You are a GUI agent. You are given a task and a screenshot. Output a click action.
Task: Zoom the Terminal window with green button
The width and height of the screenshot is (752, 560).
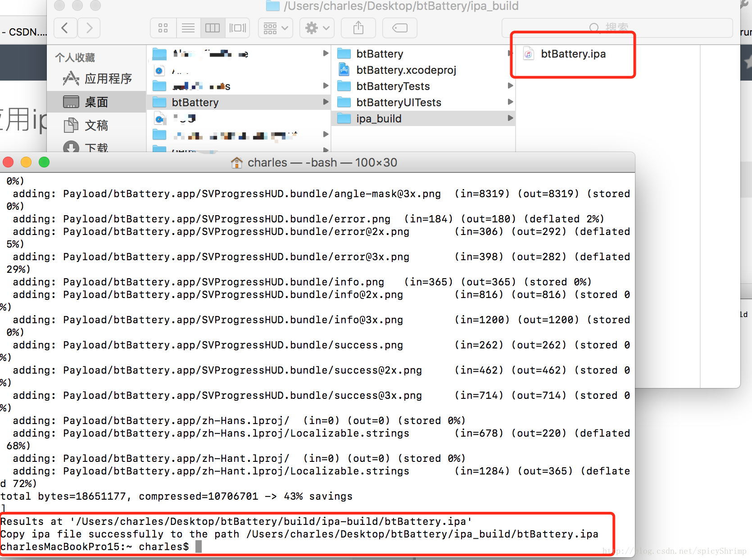44,162
